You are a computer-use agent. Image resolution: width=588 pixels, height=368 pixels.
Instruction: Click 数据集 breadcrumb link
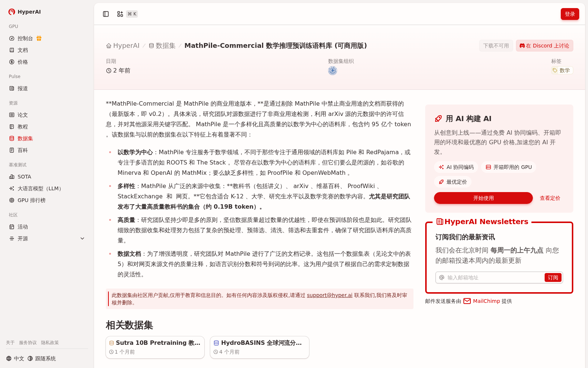click(x=162, y=46)
